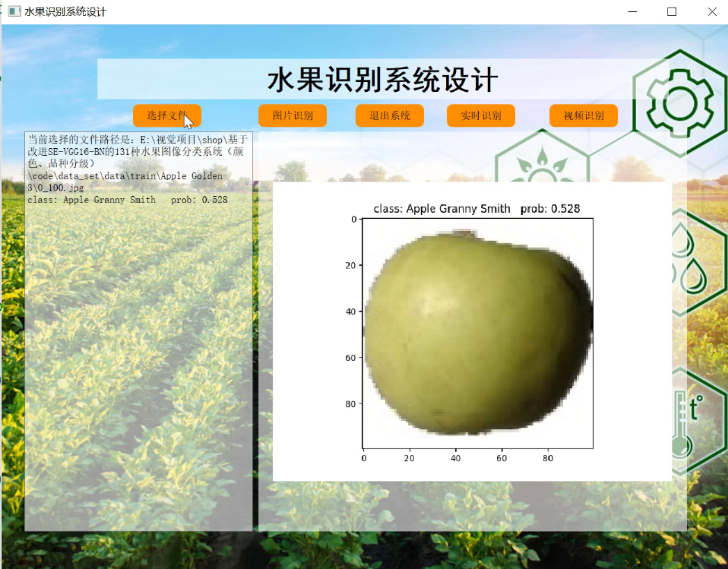
Task: Close the 水果识别系统设计 window
Action: click(x=712, y=12)
